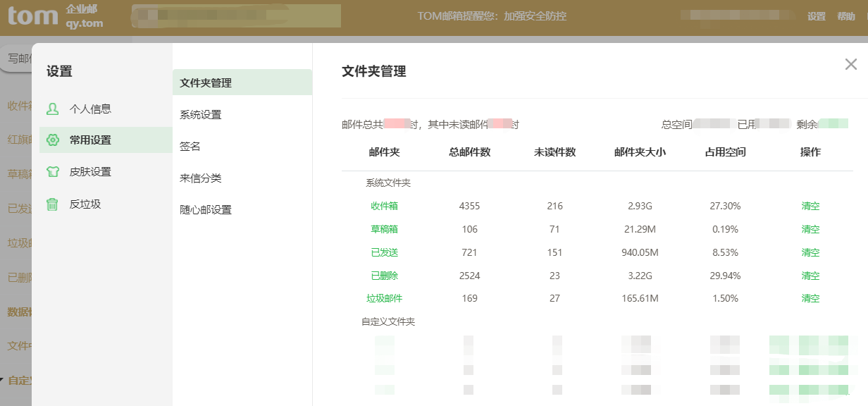
Task: Open 皮肤设置 via the shirt icon
Action: point(52,171)
